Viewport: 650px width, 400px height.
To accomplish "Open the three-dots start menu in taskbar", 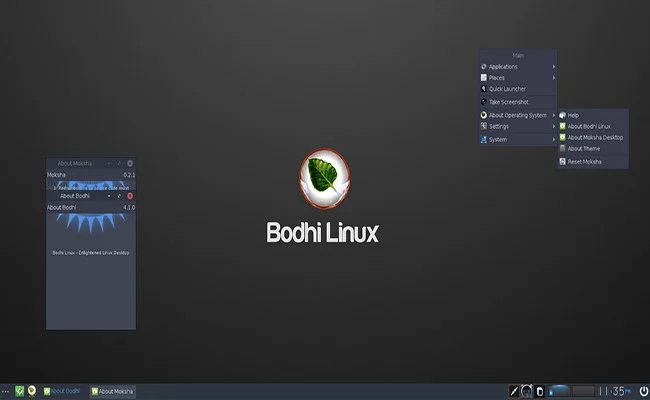I will [5, 391].
